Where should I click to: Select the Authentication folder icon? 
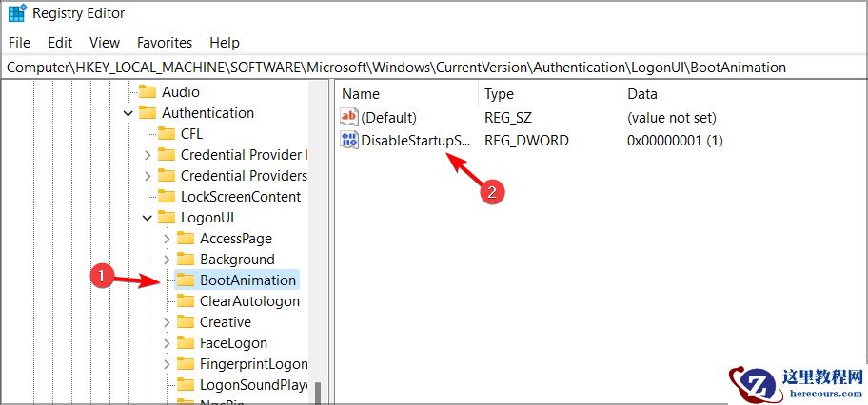[148, 113]
